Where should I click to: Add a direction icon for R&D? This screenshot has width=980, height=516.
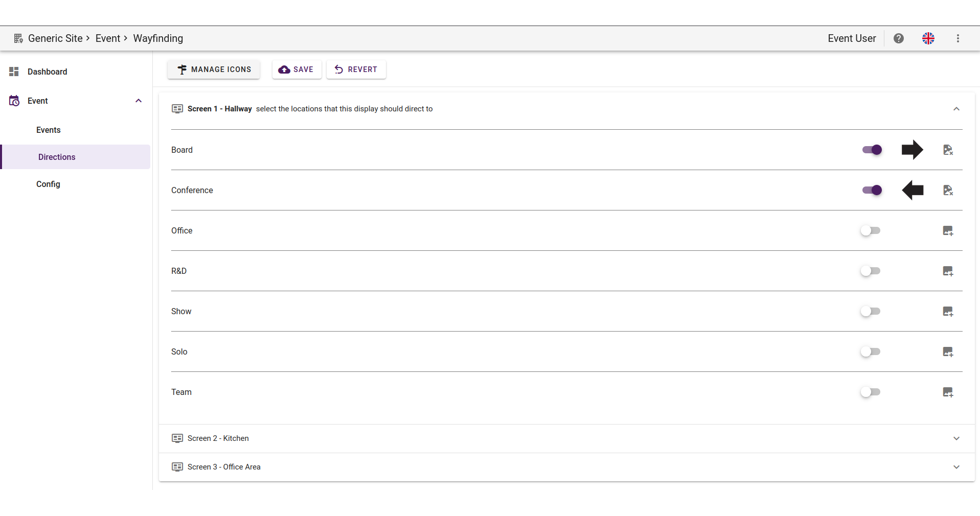click(x=948, y=271)
